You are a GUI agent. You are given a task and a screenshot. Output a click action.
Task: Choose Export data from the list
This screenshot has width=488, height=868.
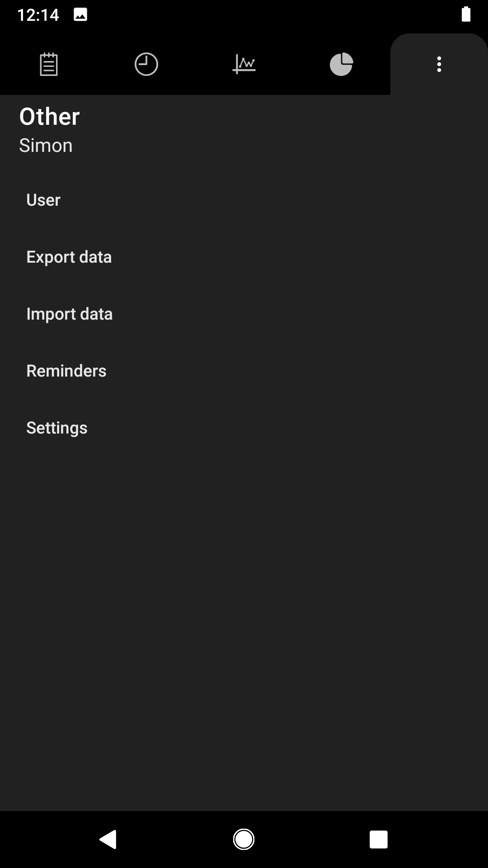[244, 257]
